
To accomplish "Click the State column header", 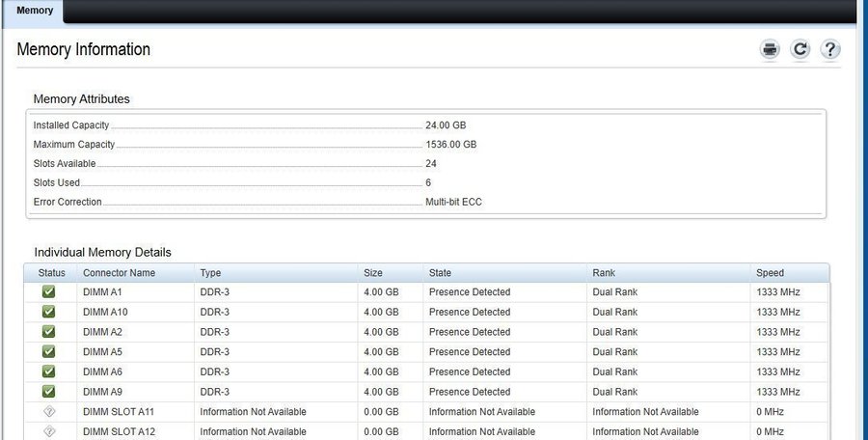I will [x=440, y=273].
